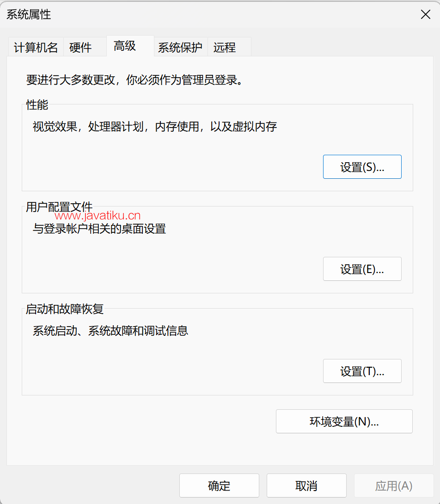This screenshot has width=440, height=504.
Task: Click the 用户配置文件 group label
Action: click(x=59, y=206)
